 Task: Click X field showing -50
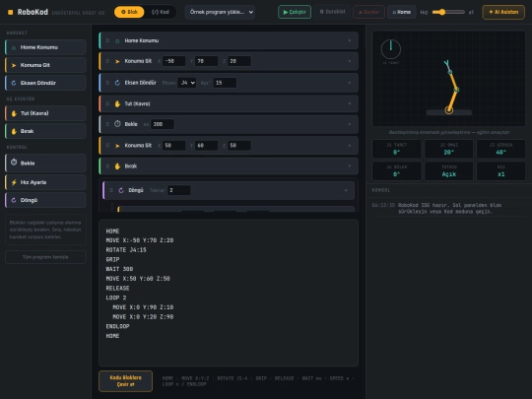[173, 61]
